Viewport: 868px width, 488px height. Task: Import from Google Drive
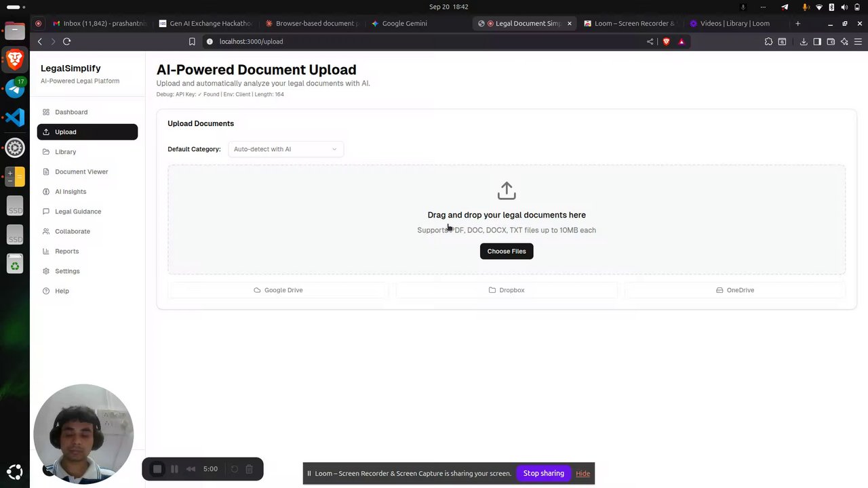[278, 290]
